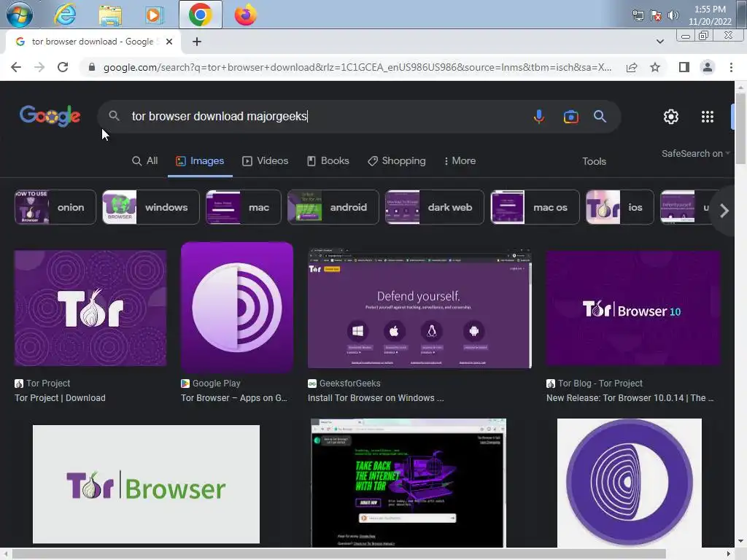Image resolution: width=747 pixels, height=560 pixels.
Task: Open Firefox from the taskbar
Action: point(245,15)
